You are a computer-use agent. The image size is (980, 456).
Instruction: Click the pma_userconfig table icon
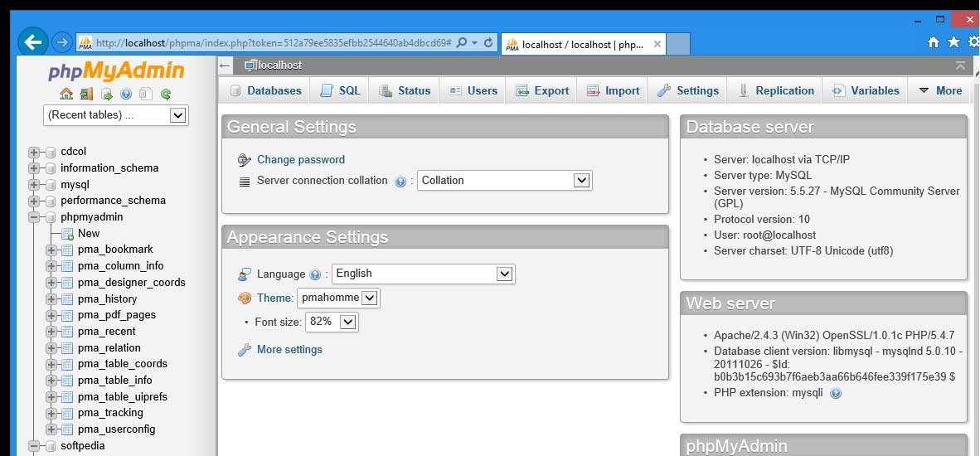coord(68,429)
